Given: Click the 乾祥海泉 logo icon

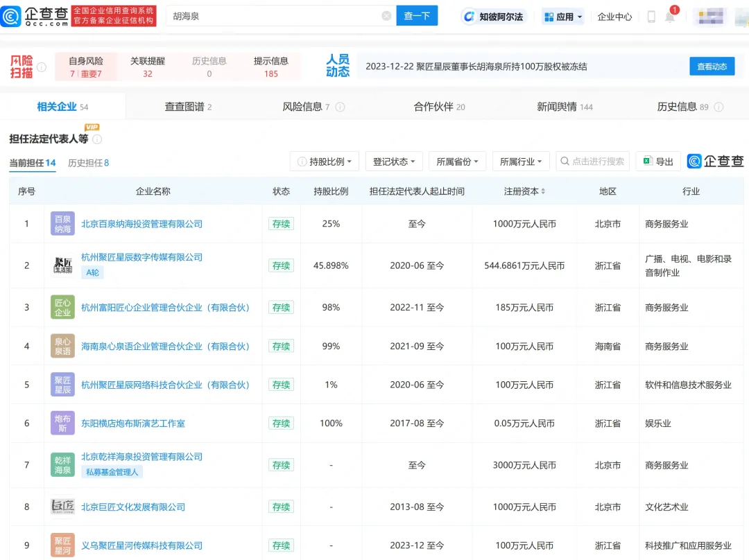Looking at the screenshot, I should [x=62, y=465].
